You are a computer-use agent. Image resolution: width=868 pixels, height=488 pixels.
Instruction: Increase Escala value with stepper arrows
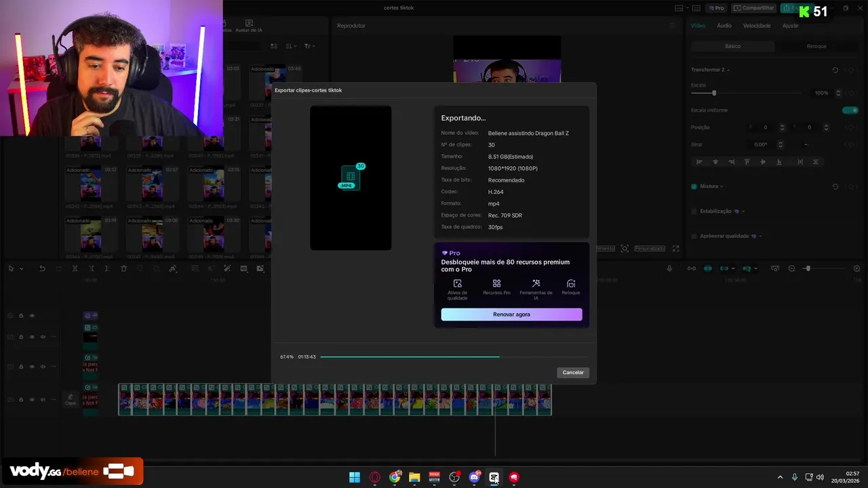click(838, 91)
